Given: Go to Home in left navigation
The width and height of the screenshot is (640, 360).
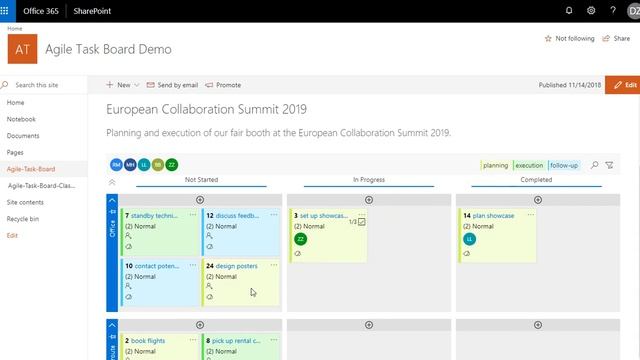Looking at the screenshot, I should [16, 102].
